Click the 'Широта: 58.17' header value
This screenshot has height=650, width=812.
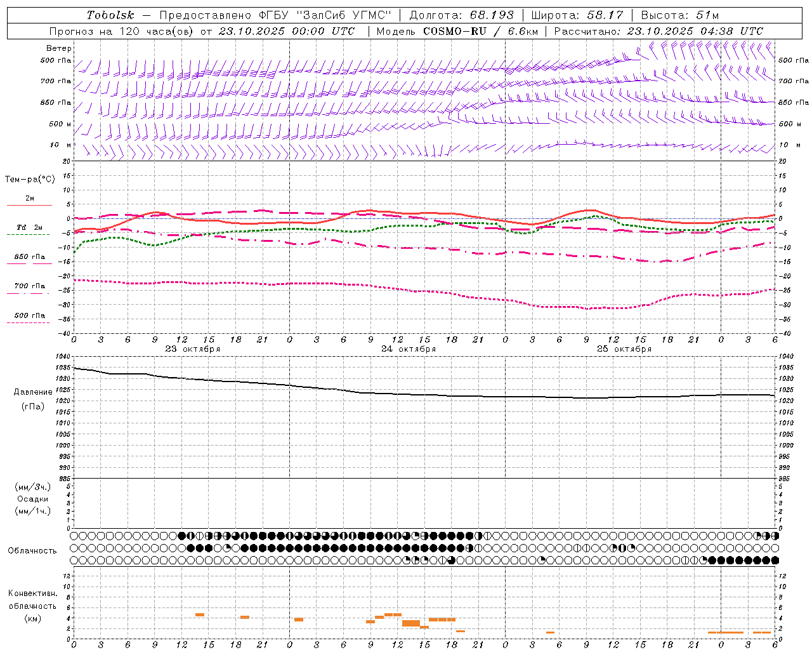click(577, 15)
